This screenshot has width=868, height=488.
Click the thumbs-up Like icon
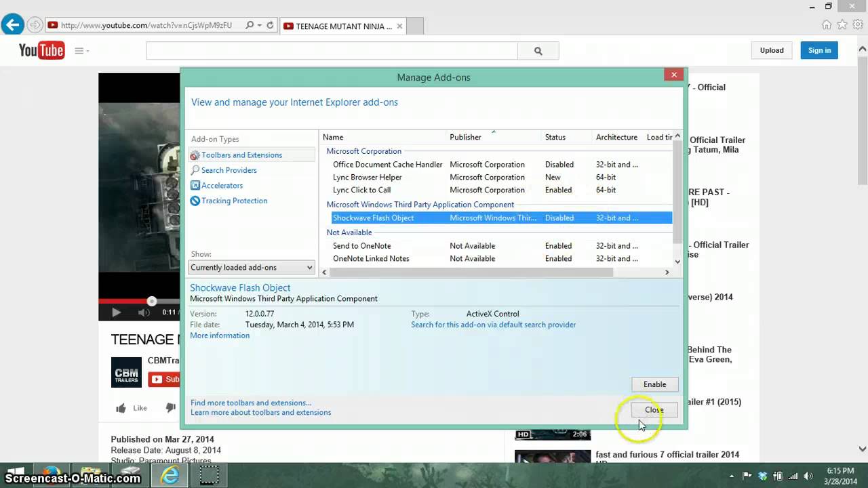pyautogui.click(x=121, y=408)
